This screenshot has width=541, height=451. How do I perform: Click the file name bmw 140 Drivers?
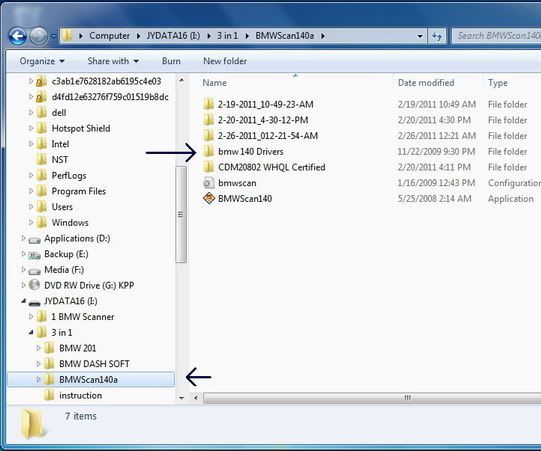click(250, 151)
